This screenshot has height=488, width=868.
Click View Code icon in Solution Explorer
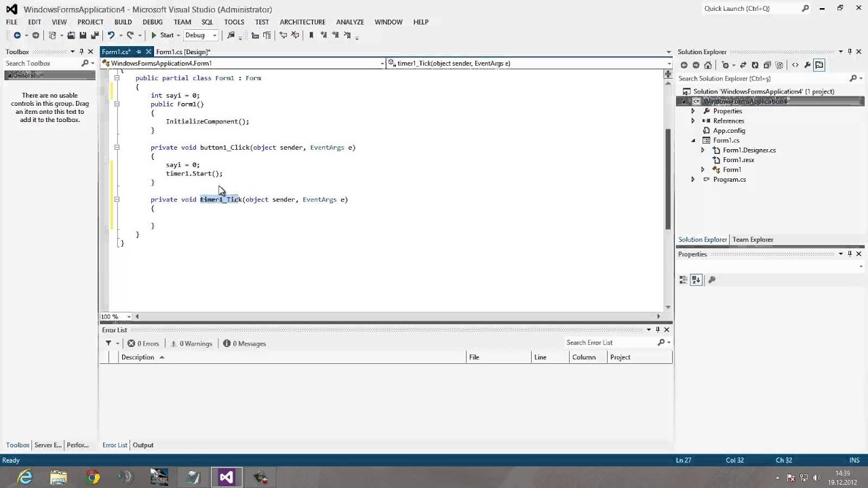tap(795, 65)
